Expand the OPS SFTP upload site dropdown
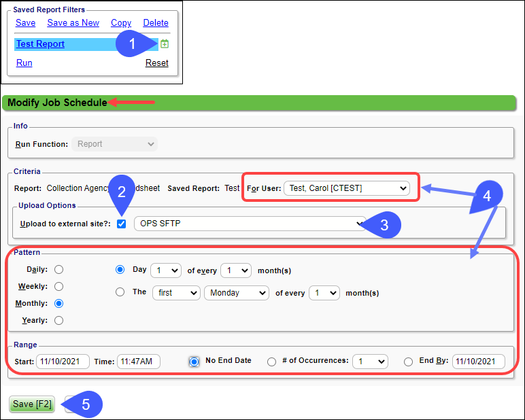 coord(250,224)
